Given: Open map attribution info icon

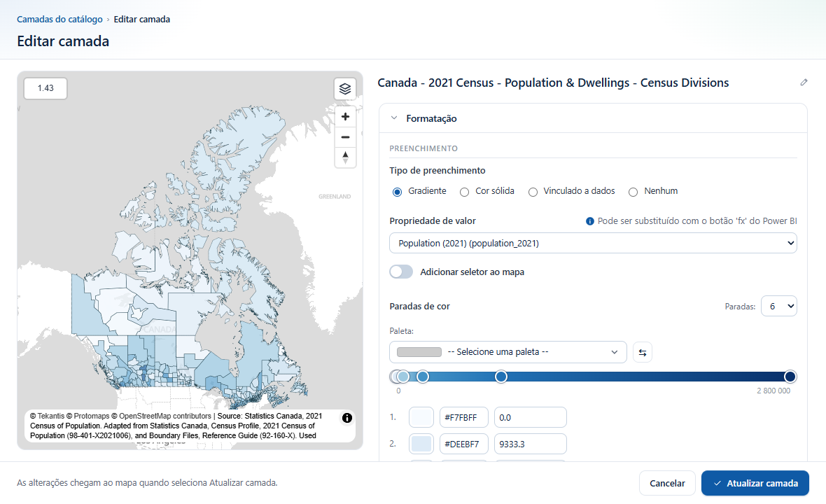Looking at the screenshot, I should 347,418.
